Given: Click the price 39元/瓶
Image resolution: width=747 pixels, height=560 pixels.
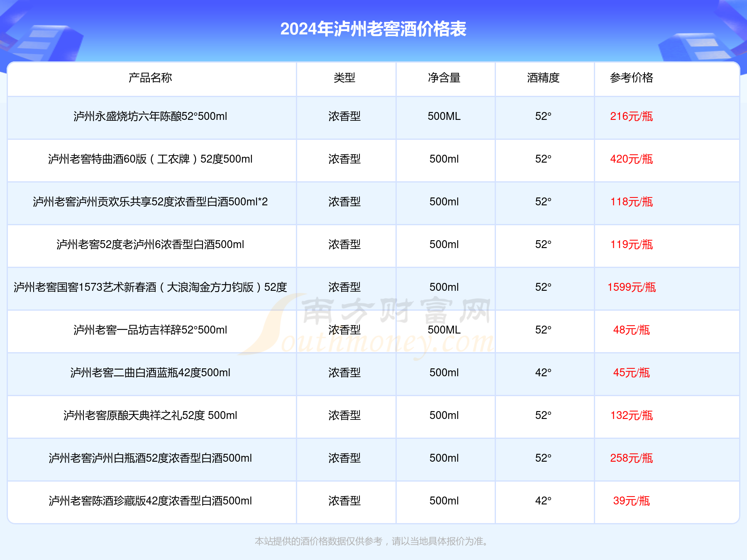Looking at the screenshot, I should (x=632, y=501).
